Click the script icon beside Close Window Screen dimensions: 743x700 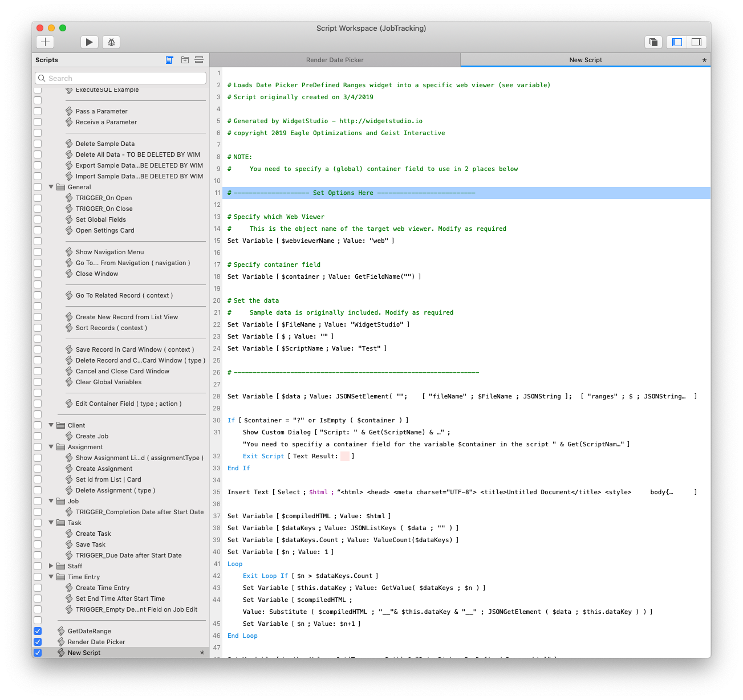[69, 274]
